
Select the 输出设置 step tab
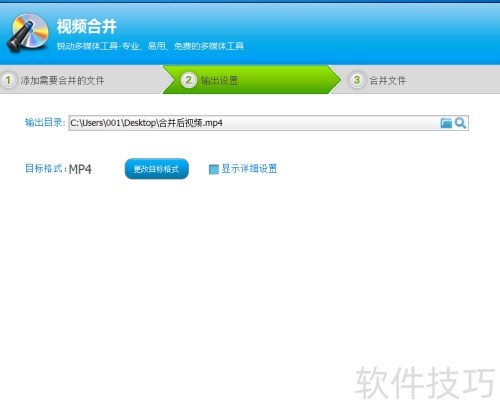point(219,80)
